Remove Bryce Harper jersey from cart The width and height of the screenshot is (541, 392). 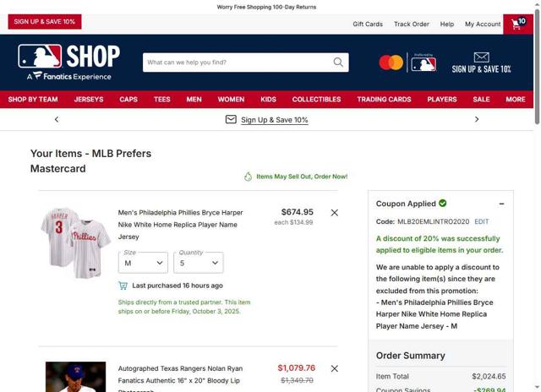[x=335, y=213]
